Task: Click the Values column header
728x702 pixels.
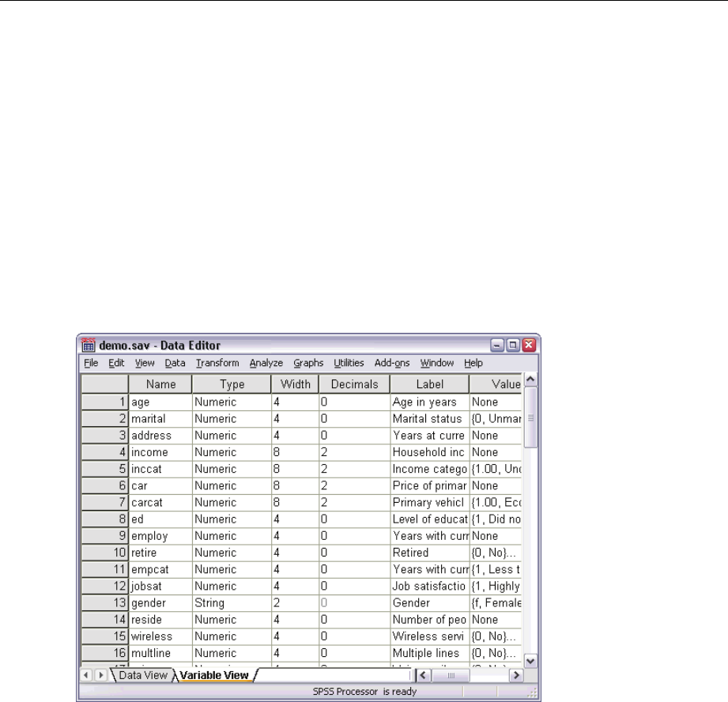Action: point(496,384)
